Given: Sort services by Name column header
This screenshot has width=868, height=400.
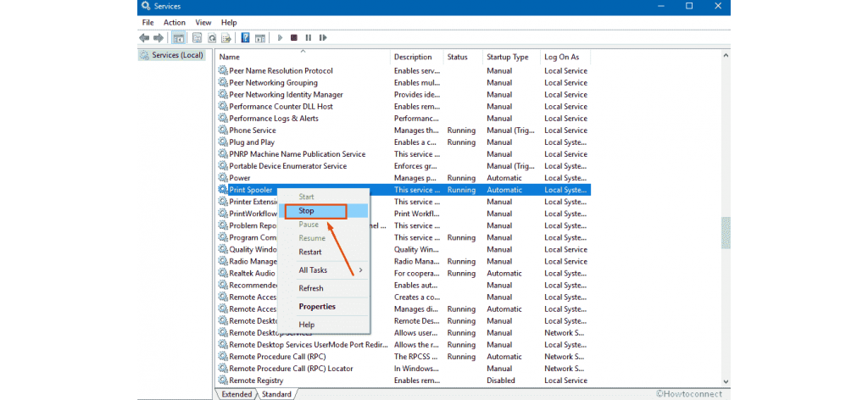Looking at the screenshot, I should coord(230,57).
